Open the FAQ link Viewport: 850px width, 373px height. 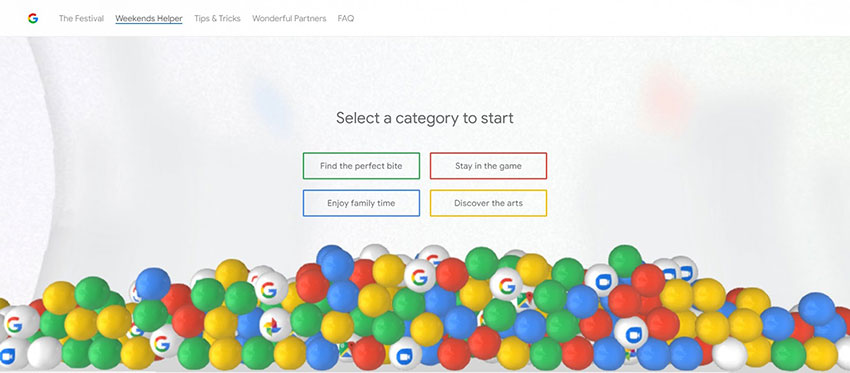[x=346, y=18]
